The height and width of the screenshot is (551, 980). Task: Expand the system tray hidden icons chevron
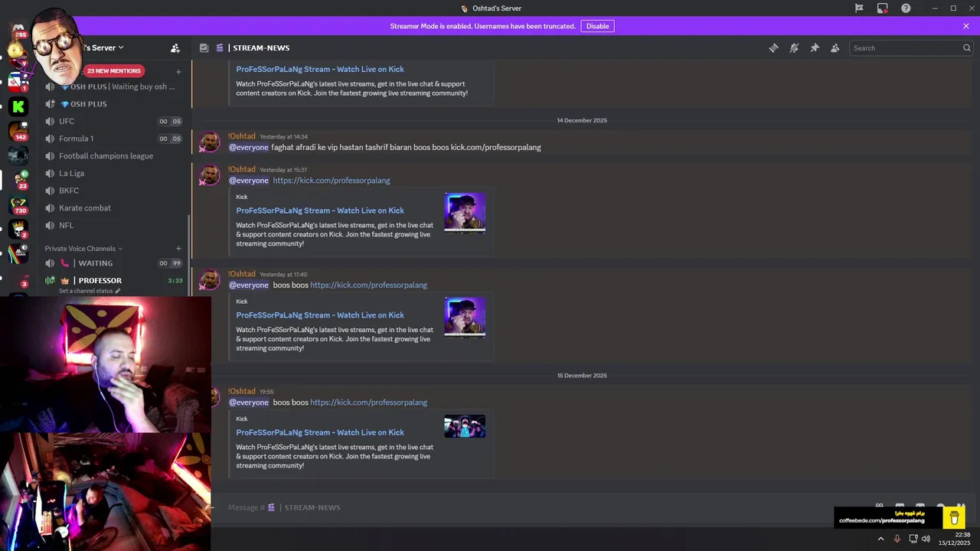click(x=880, y=539)
